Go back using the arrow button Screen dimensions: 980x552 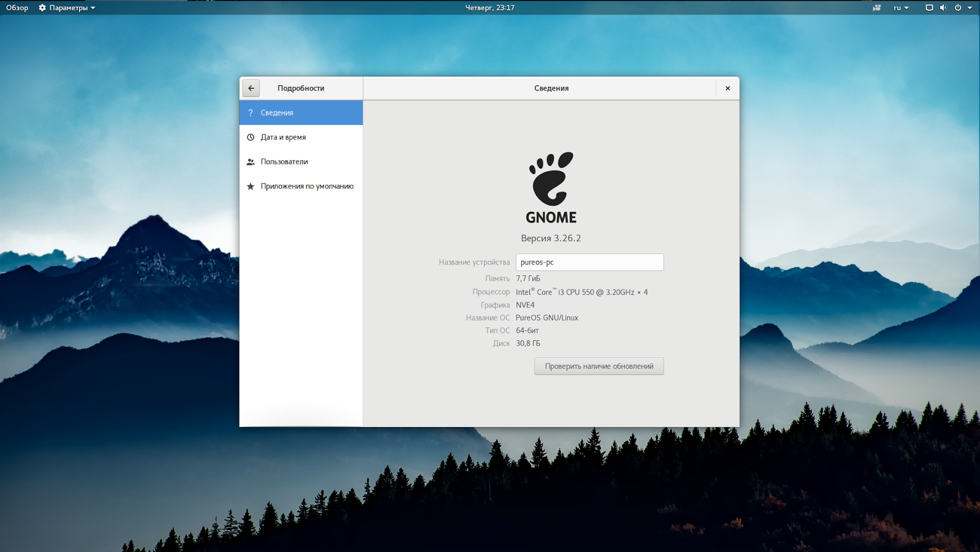[251, 88]
